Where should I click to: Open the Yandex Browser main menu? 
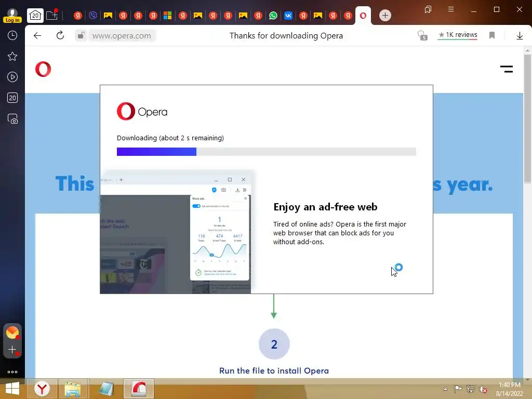[x=450, y=9]
